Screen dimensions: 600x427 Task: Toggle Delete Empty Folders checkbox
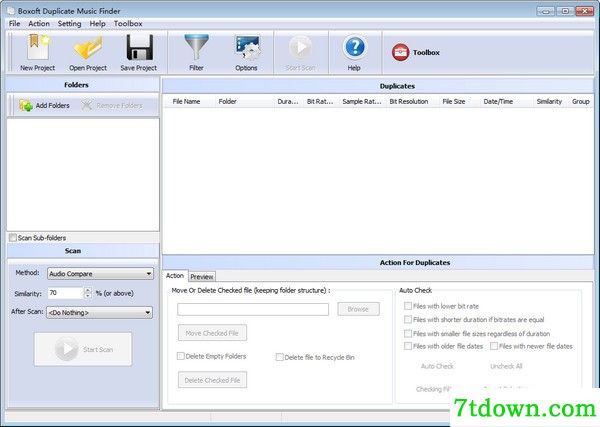[x=181, y=356]
